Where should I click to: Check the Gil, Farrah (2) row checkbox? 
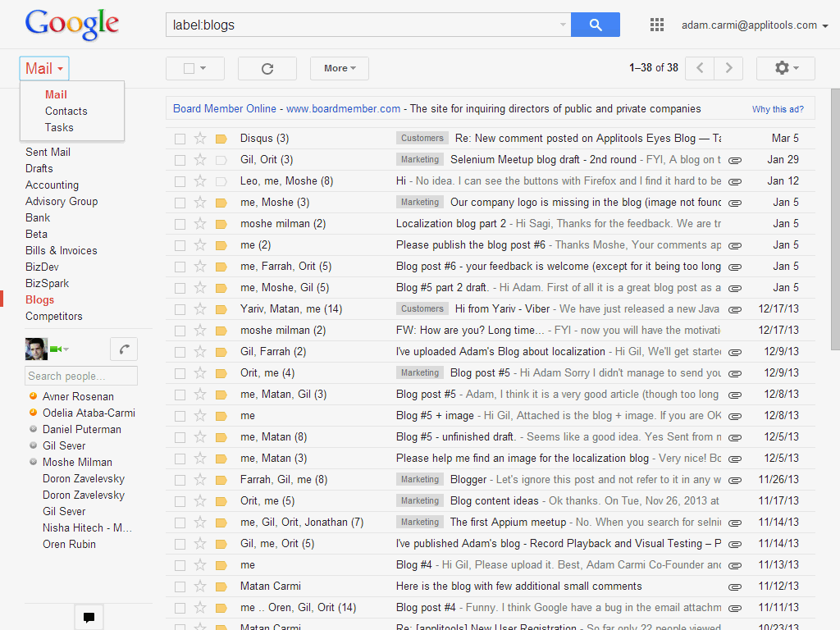pyautogui.click(x=180, y=352)
